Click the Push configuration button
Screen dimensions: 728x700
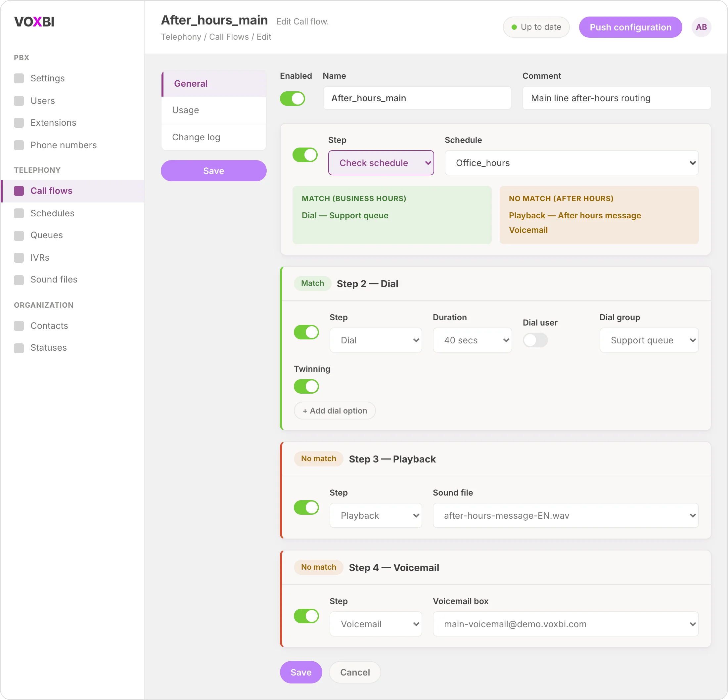pos(630,27)
